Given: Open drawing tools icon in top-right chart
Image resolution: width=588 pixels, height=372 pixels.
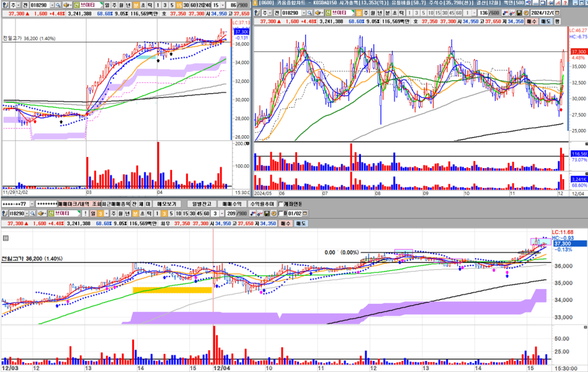Looking at the screenshot, I should point(505,13).
